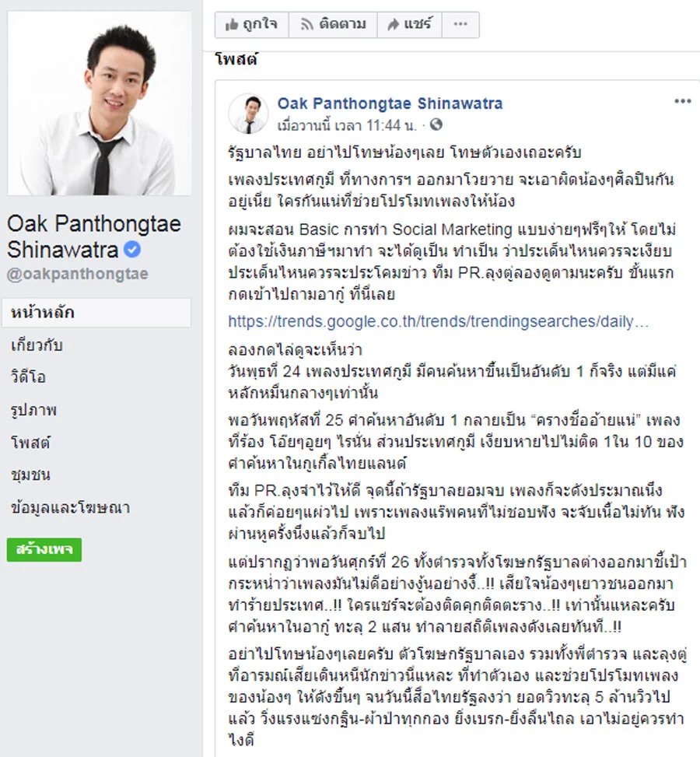The image size is (700, 757).
Task: Click the green สร้างเพจ button
Action: pos(44,549)
